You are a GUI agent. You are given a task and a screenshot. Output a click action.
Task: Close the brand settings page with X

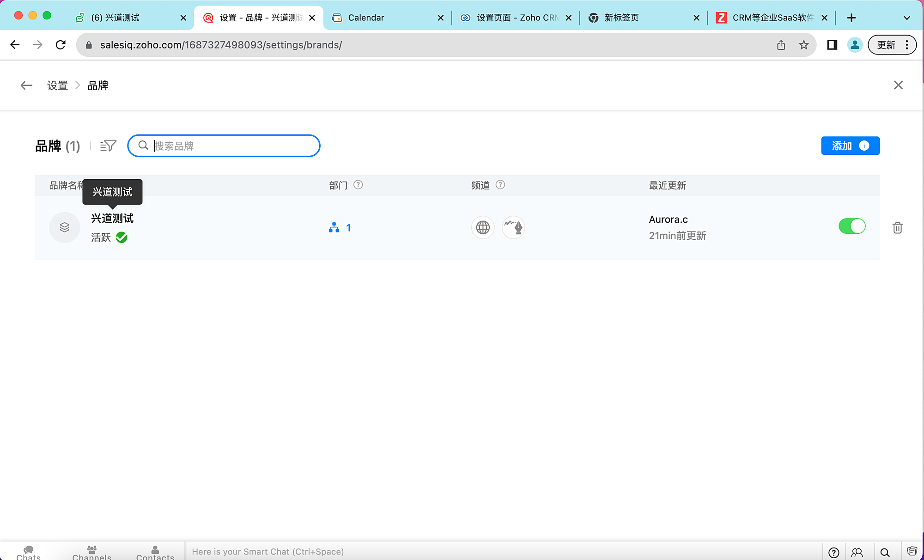[x=898, y=85]
